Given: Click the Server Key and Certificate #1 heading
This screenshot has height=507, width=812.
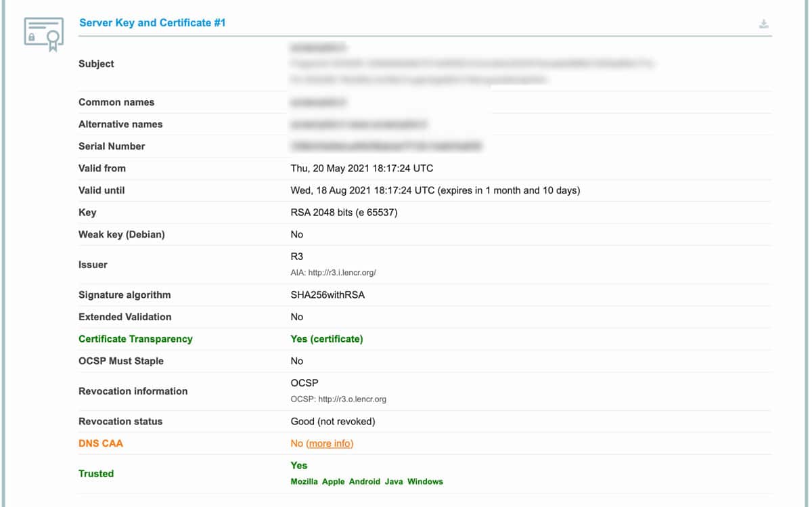Looking at the screenshot, I should (152, 23).
